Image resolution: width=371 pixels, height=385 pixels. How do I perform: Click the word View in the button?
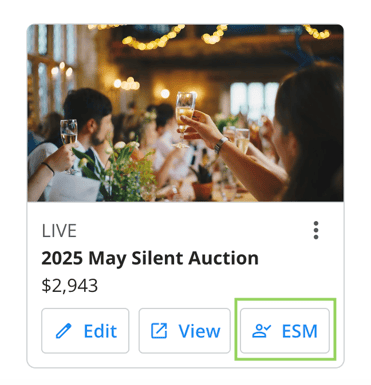(x=199, y=331)
